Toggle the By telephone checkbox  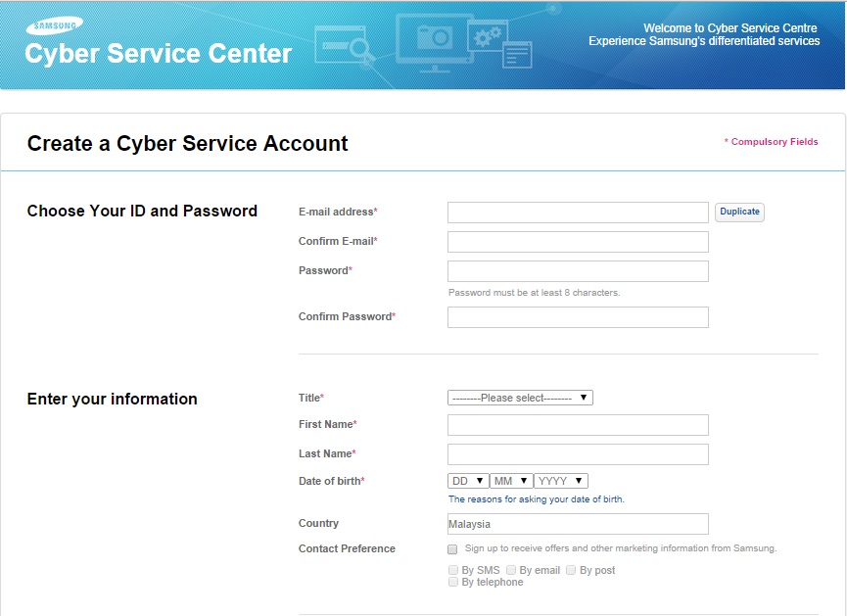pos(453,582)
